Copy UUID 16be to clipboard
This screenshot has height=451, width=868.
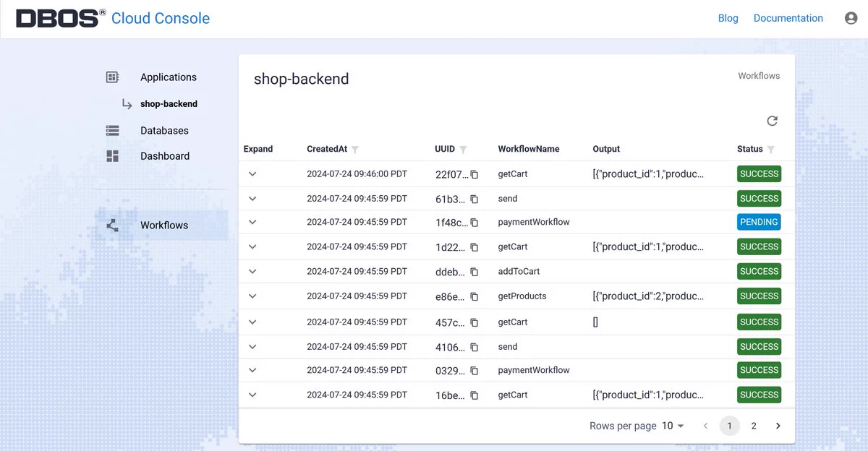(475, 395)
